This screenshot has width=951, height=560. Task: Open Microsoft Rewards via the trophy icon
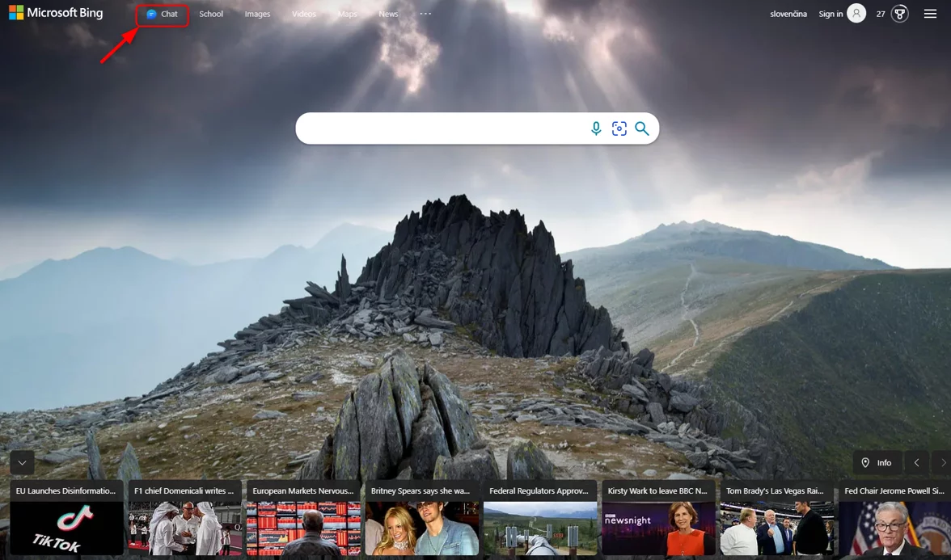click(898, 13)
